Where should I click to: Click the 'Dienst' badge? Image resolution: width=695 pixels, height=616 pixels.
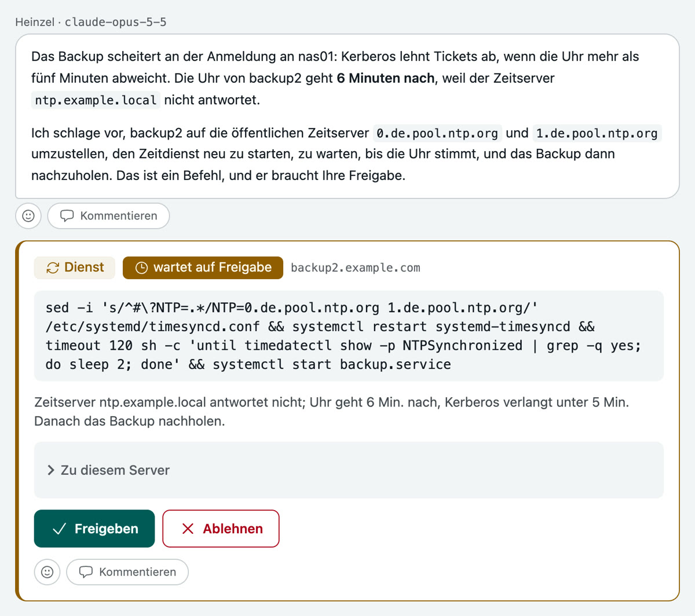tap(75, 267)
